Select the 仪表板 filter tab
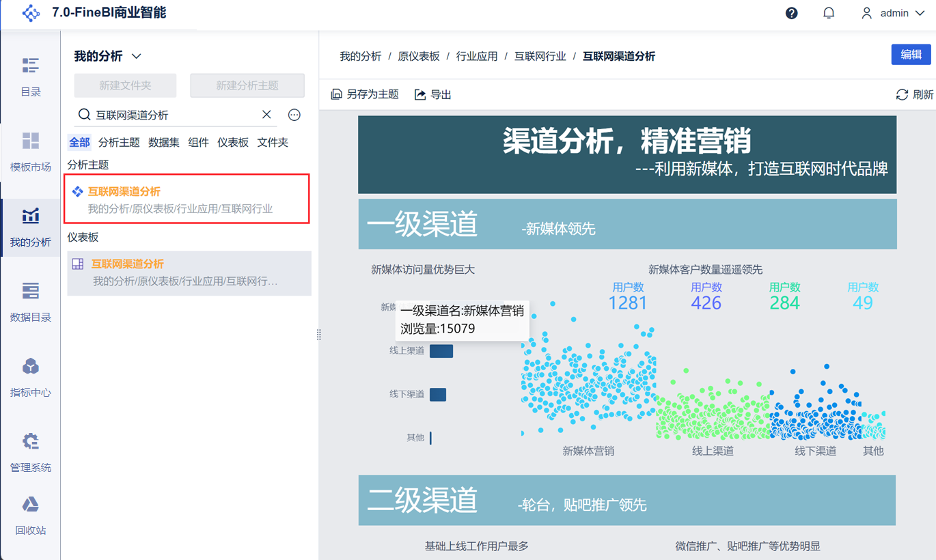 coord(233,142)
